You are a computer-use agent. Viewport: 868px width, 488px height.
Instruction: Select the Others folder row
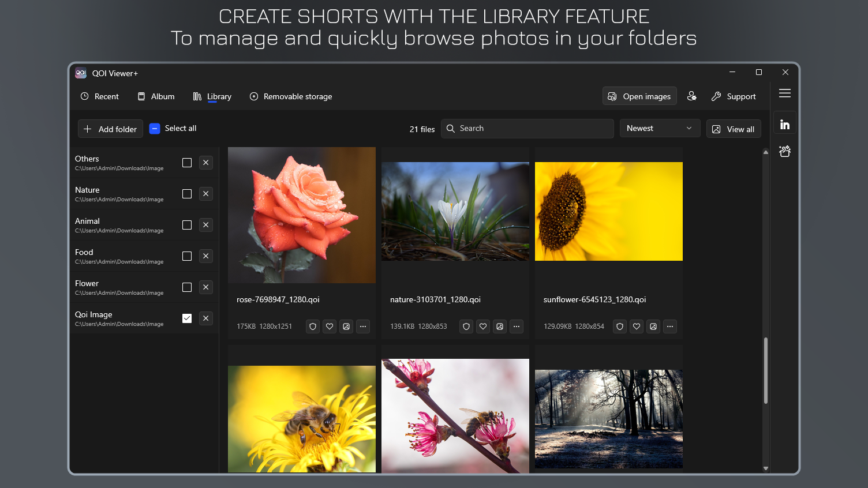pos(144,163)
